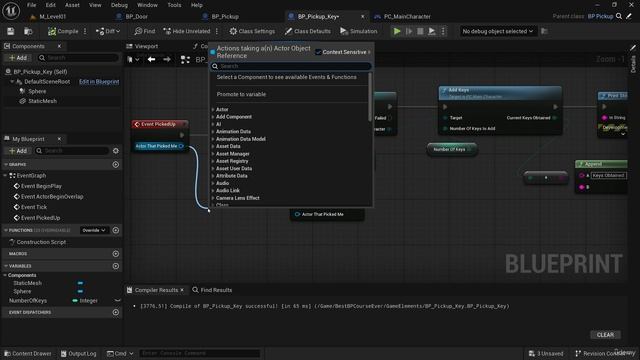The height and width of the screenshot is (360, 640).
Task: Click the Stop playback button
Action: click(420, 31)
